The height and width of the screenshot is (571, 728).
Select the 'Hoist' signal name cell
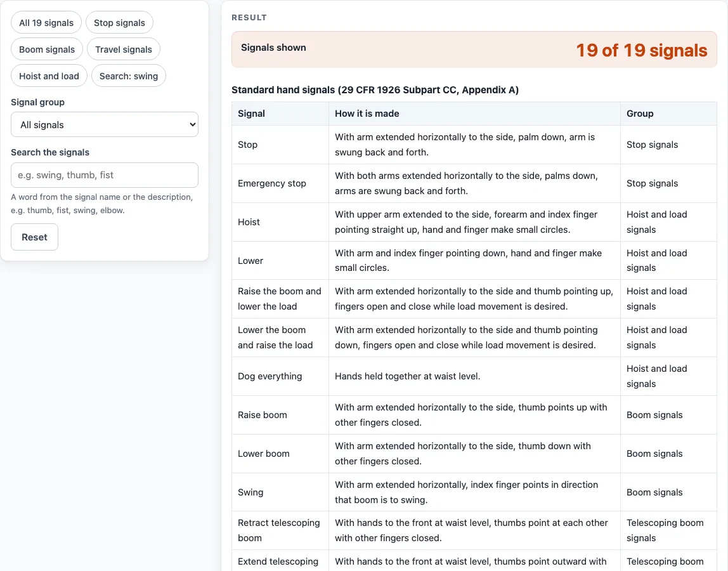[280, 222]
